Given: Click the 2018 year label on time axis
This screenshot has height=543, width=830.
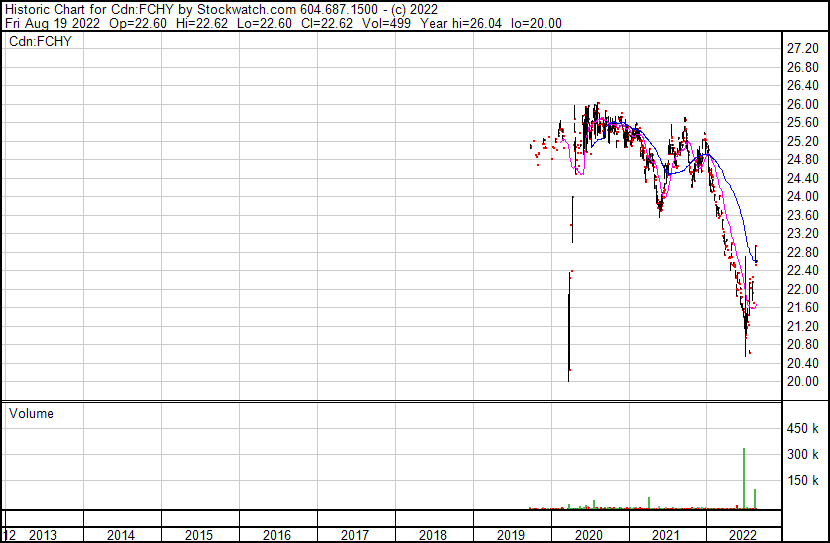Looking at the screenshot, I should (x=433, y=535).
